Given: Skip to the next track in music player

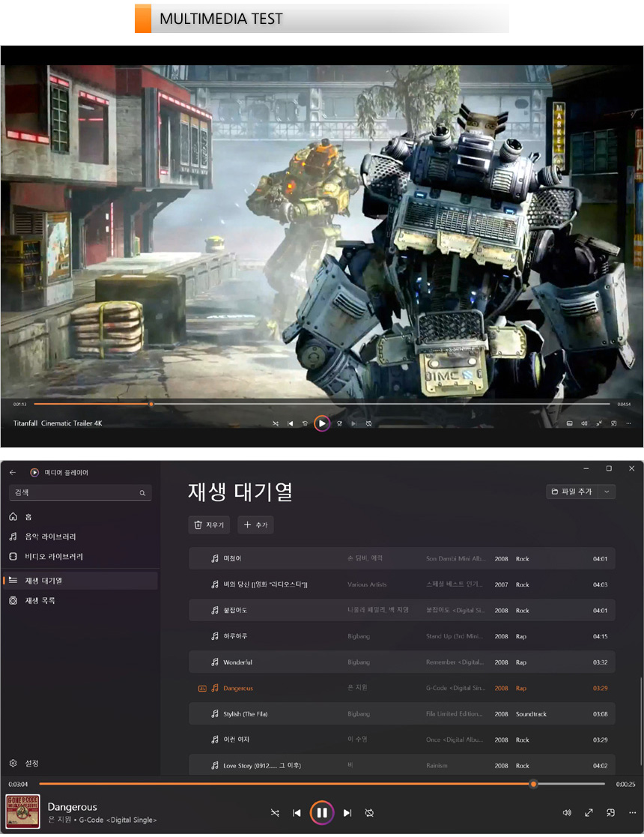Looking at the screenshot, I should (x=347, y=812).
